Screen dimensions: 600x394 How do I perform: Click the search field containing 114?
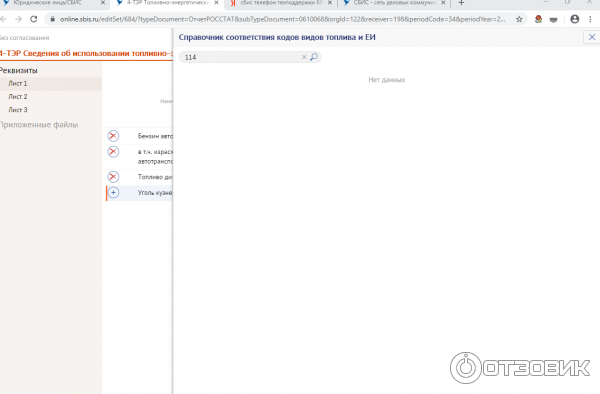point(249,57)
